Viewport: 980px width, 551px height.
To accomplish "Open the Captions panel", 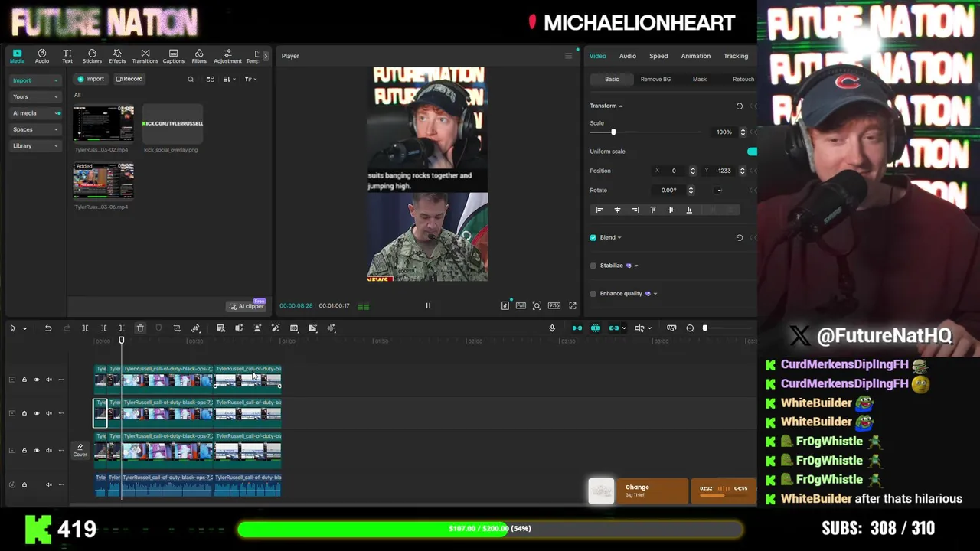I will click(x=173, y=56).
